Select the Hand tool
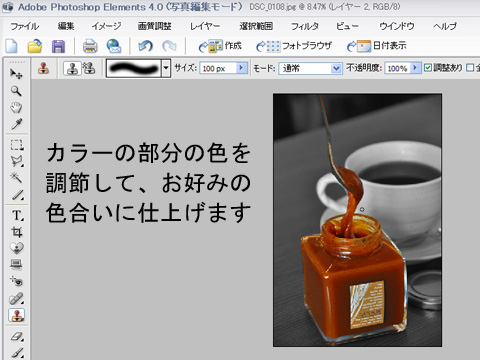Screen dimensions: 480x360 click(x=16, y=107)
